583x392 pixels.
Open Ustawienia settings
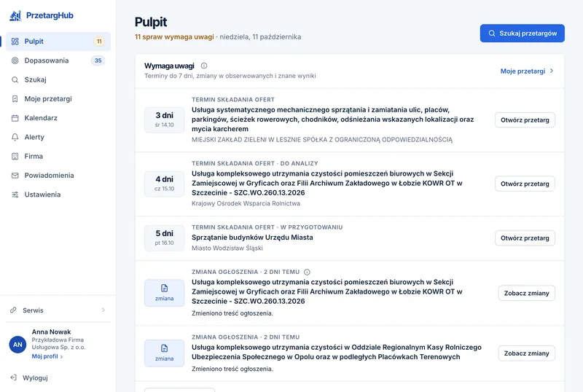tap(58, 195)
